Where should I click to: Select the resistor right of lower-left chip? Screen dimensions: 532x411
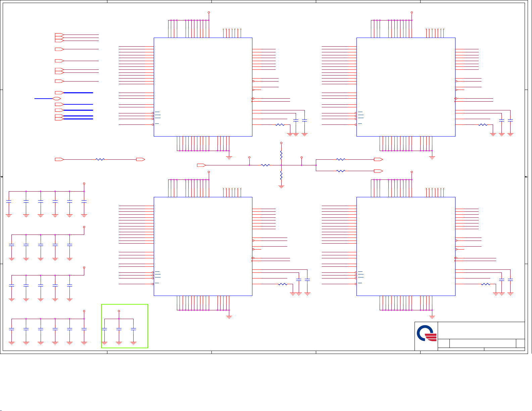point(283,284)
